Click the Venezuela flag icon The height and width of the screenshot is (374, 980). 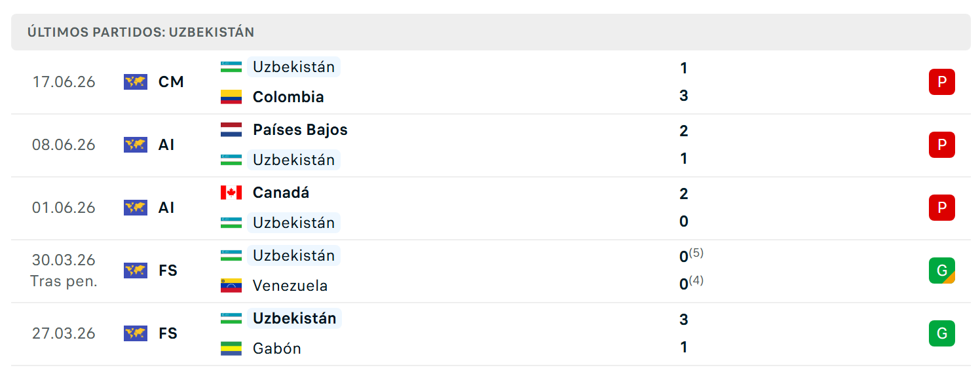click(x=231, y=286)
